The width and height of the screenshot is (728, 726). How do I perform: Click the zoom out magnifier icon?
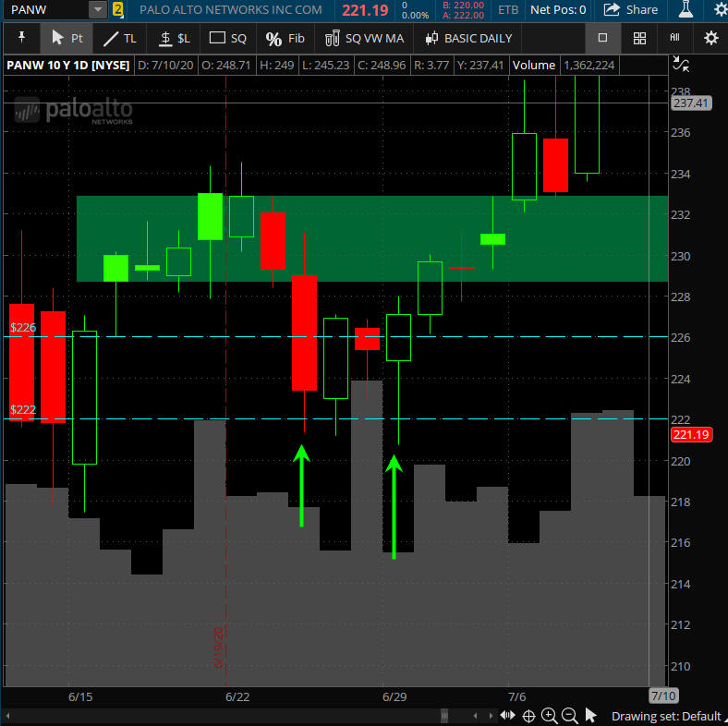point(570,716)
